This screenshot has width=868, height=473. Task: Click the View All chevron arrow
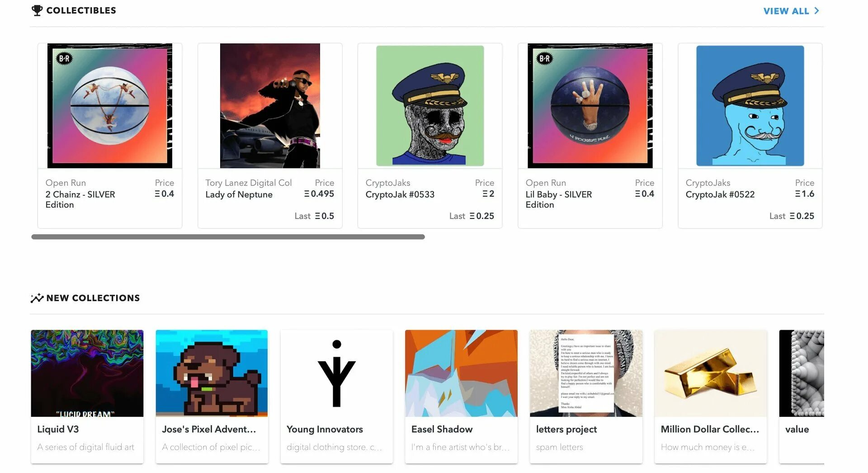pos(816,10)
